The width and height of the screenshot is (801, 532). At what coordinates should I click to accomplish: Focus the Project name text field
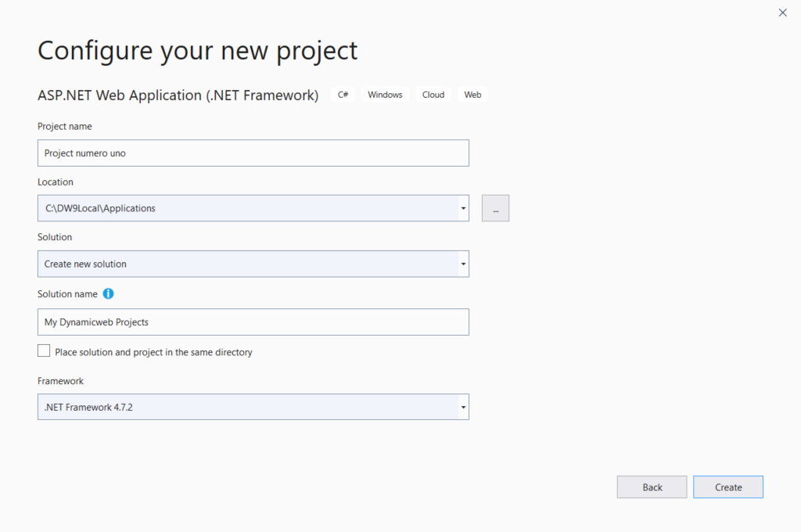253,153
